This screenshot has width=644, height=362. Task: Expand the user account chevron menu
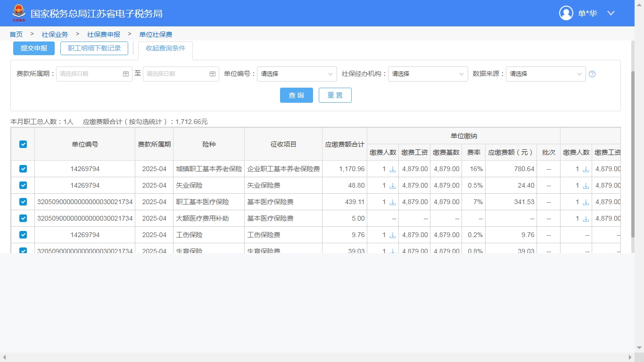coord(611,13)
